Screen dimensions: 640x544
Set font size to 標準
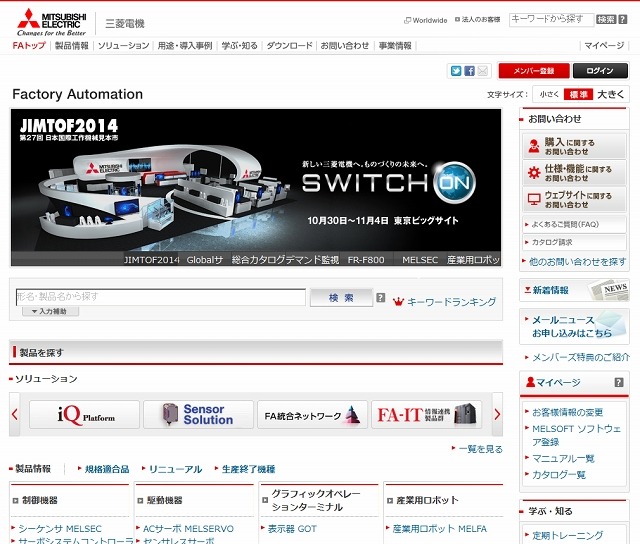pyautogui.click(x=578, y=94)
